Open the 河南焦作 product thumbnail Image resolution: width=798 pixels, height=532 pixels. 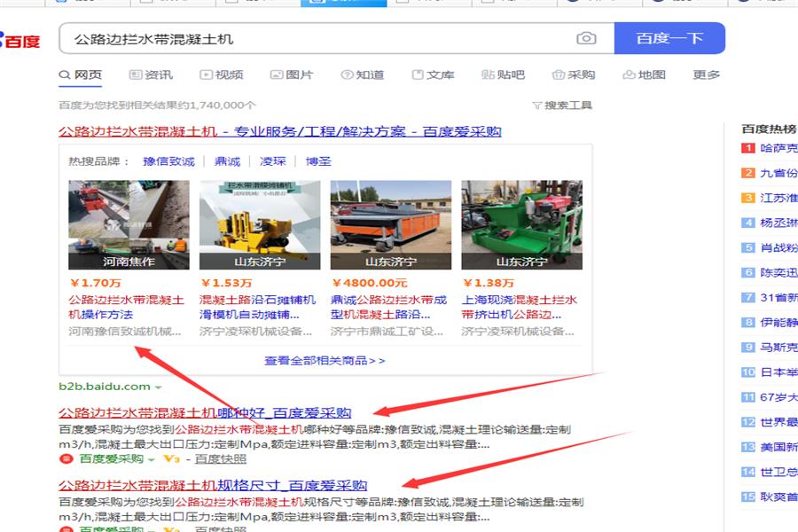click(129, 224)
